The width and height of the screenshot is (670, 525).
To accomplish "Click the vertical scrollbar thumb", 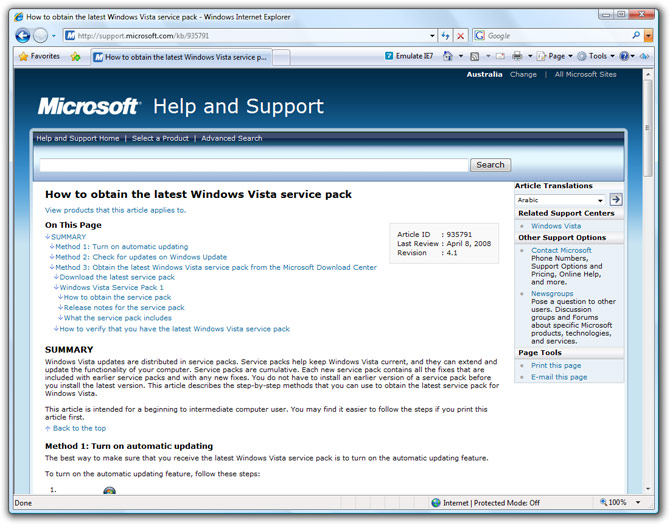I will tap(648, 128).
